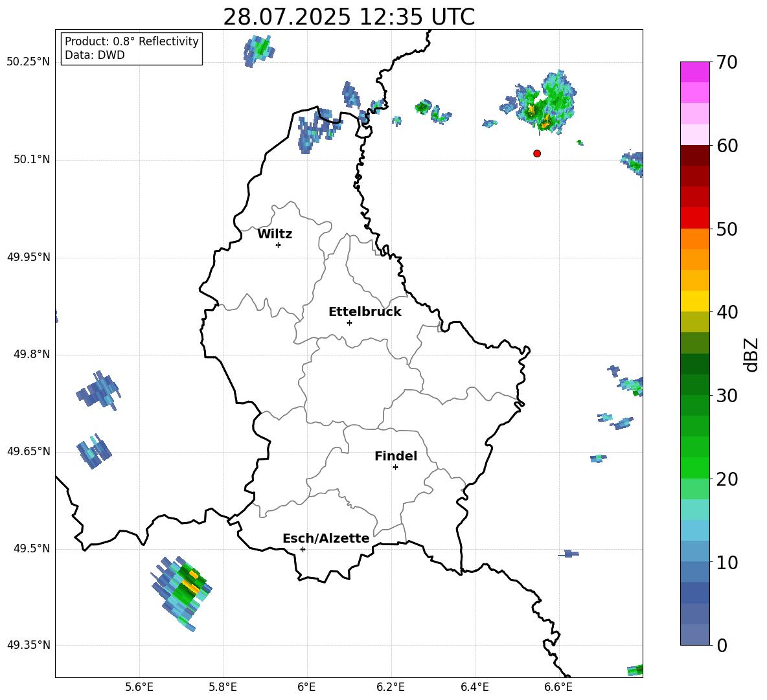Image resolution: width=767 pixels, height=700 pixels.
Task: Click the 70 tick on colorbar
Action: [727, 62]
